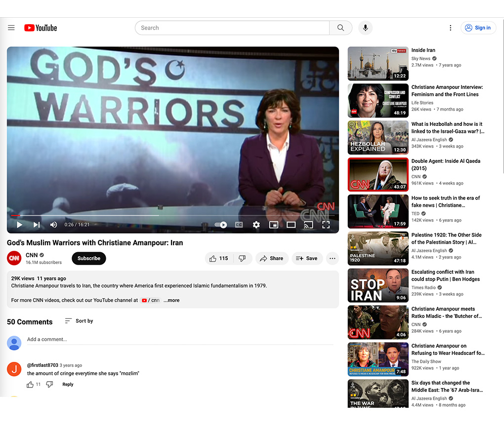The height and width of the screenshot is (427, 504).
Task: Open the three-dot settings menu in header
Action: click(450, 28)
